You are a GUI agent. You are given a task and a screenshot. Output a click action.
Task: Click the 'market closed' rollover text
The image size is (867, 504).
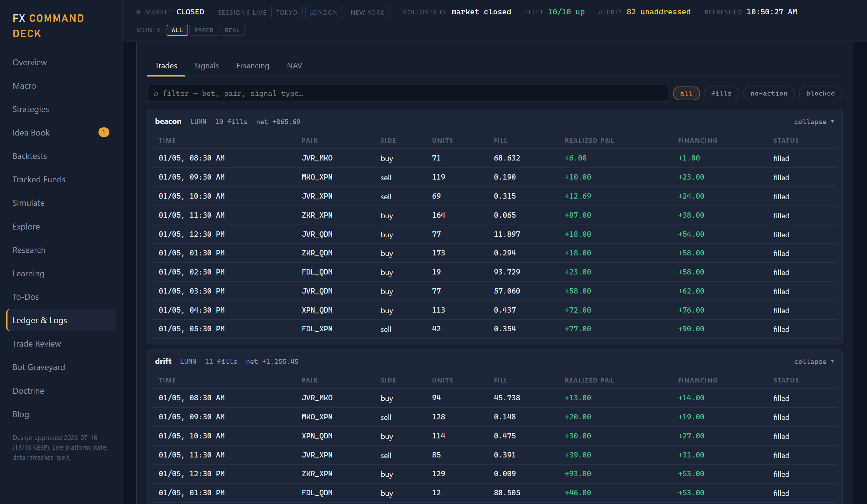click(481, 12)
